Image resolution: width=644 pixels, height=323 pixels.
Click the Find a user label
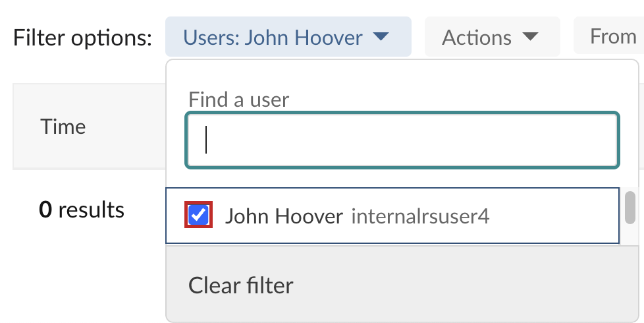238,100
